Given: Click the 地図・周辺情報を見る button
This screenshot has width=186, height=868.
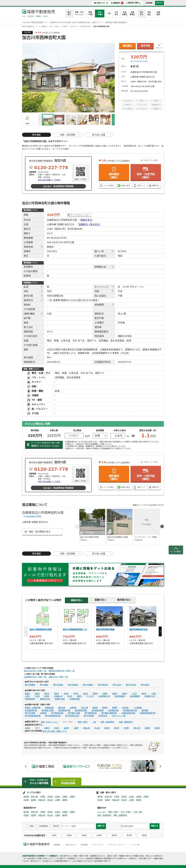Looking at the screenshot, I should pos(42,531).
